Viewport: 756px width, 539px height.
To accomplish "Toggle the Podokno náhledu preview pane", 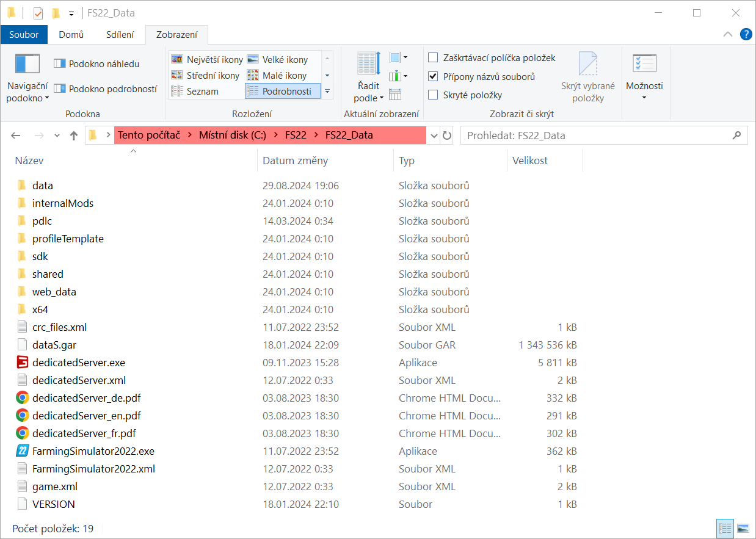I will 96,63.
